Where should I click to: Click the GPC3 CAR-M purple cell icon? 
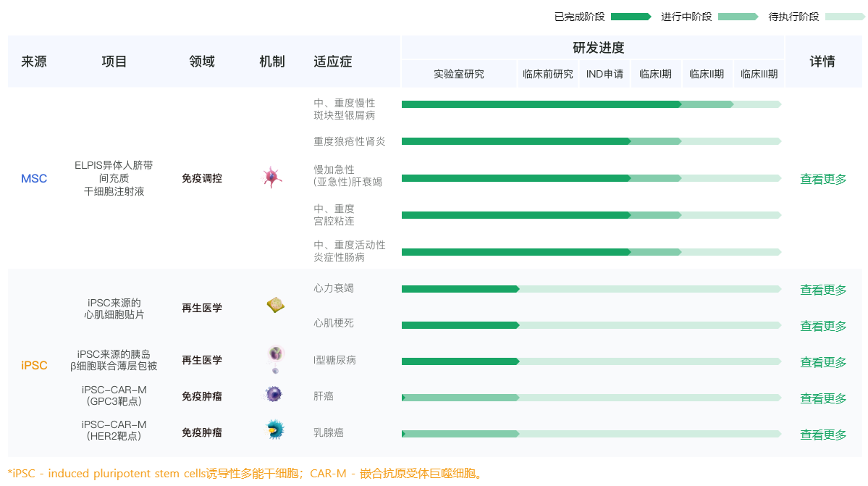pyautogui.click(x=274, y=395)
